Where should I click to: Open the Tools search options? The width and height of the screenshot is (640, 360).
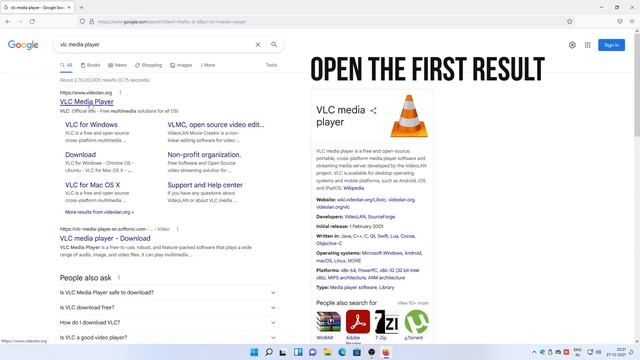click(x=271, y=65)
